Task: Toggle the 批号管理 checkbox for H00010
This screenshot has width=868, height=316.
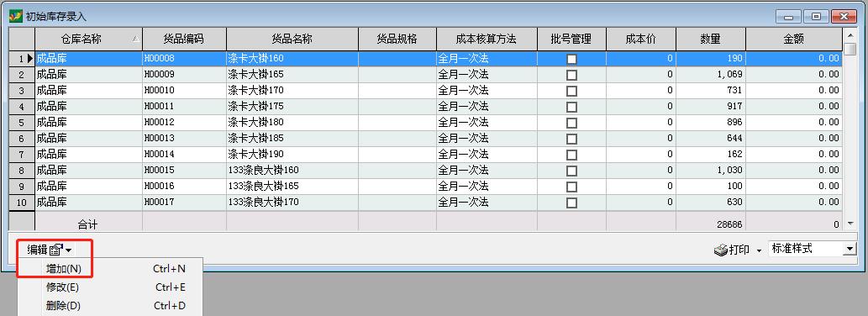Action: click(572, 91)
